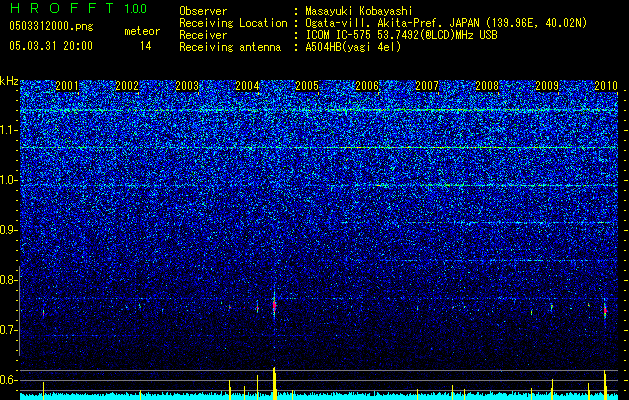This screenshot has height=400, width=629.
Task: Click the strong red meteor echo after 2004
Action: point(274,305)
